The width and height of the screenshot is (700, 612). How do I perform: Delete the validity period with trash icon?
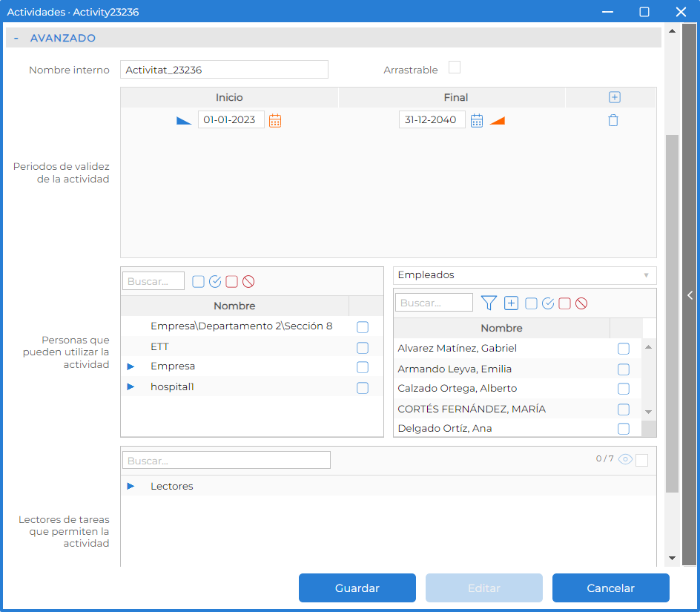pos(613,120)
